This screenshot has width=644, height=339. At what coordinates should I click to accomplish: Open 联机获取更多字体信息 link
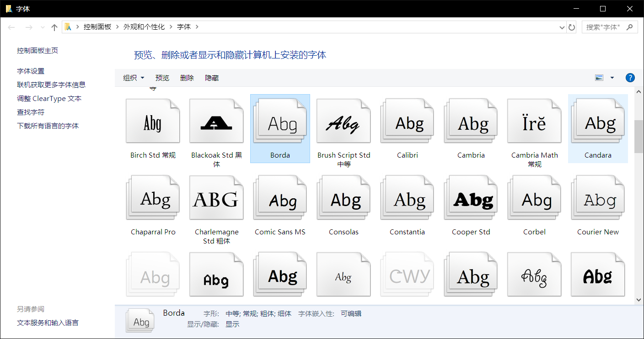click(x=51, y=85)
